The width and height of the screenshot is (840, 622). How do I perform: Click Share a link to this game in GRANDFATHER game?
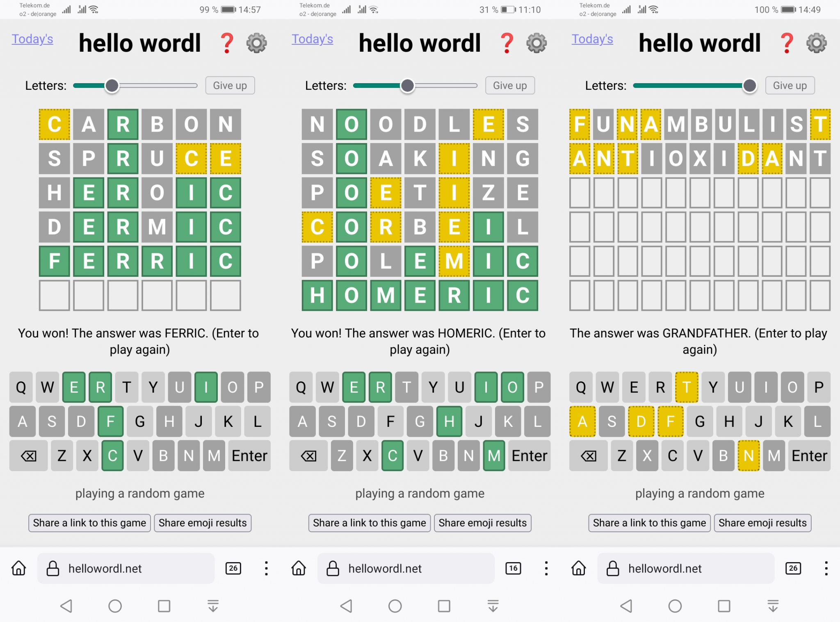pos(649,523)
